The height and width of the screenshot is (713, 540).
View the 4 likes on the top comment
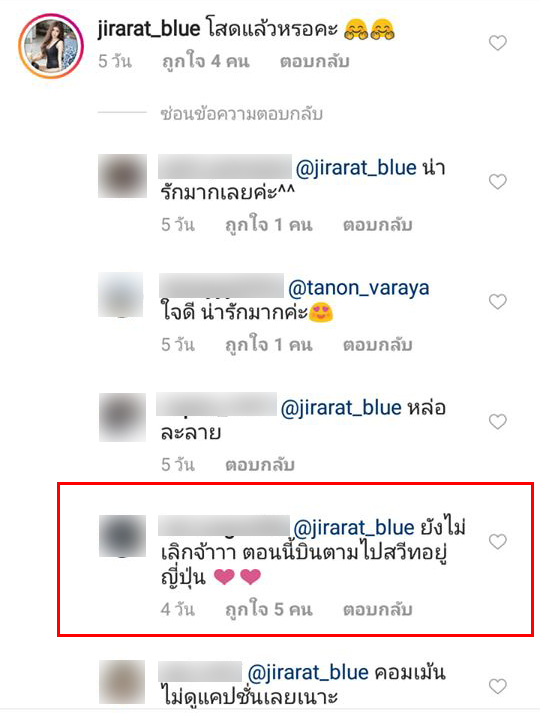coord(205,61)
